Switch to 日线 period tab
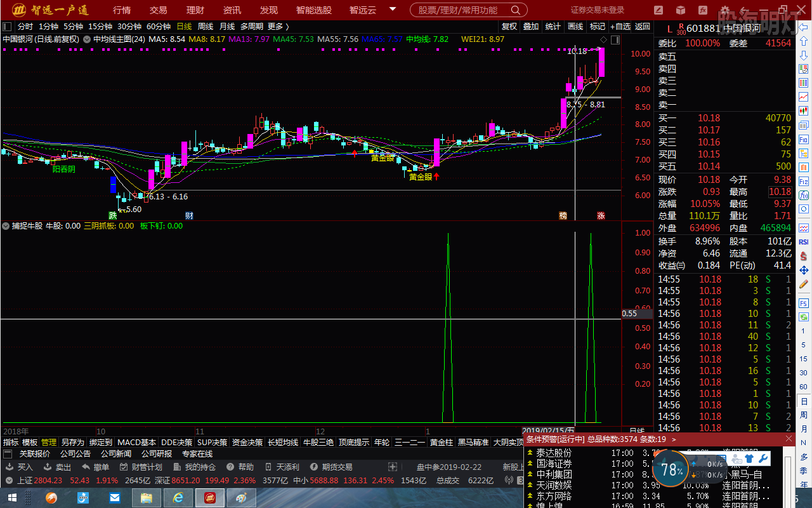 [x=184, y=26]
